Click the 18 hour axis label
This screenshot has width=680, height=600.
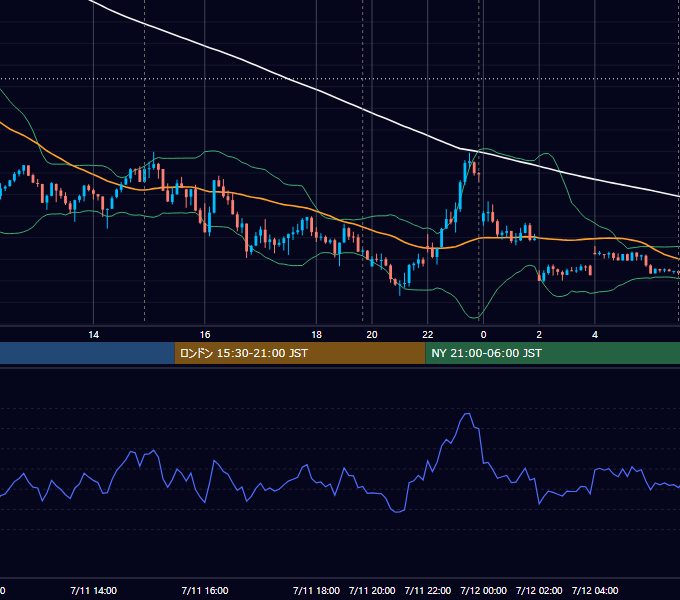(317, 335)
